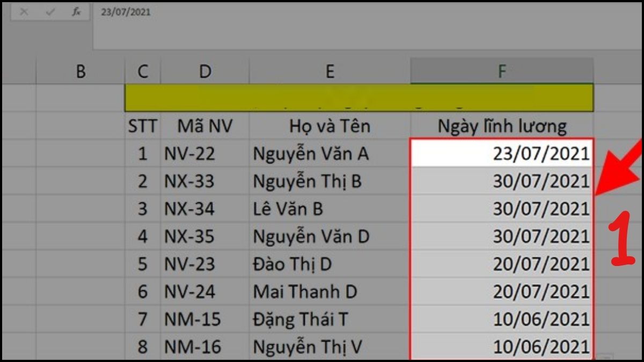
Task: Select the NM-16 employee code cell
Action: (204, 347)
